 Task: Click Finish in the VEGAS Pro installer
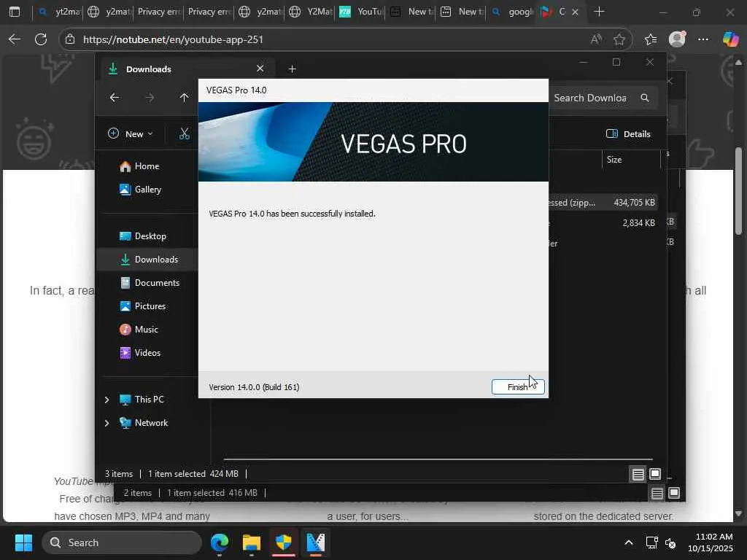tap(518, 386)
